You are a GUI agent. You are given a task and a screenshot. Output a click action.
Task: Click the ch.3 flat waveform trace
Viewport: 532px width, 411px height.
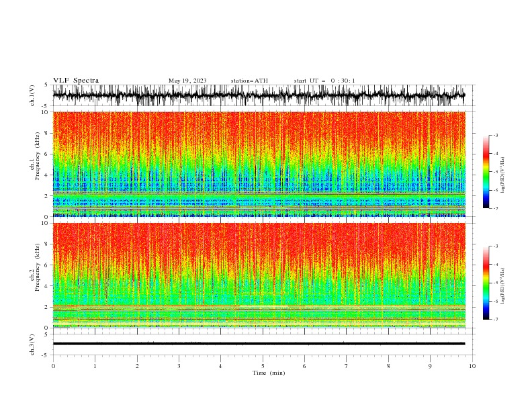pos(259,344)
